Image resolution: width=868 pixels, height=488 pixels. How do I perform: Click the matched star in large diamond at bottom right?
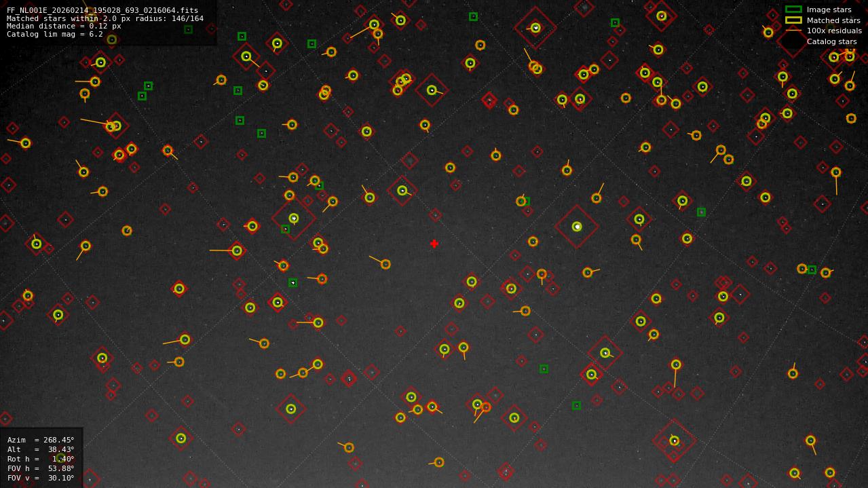pyautogui.click(x=674, y=440)
